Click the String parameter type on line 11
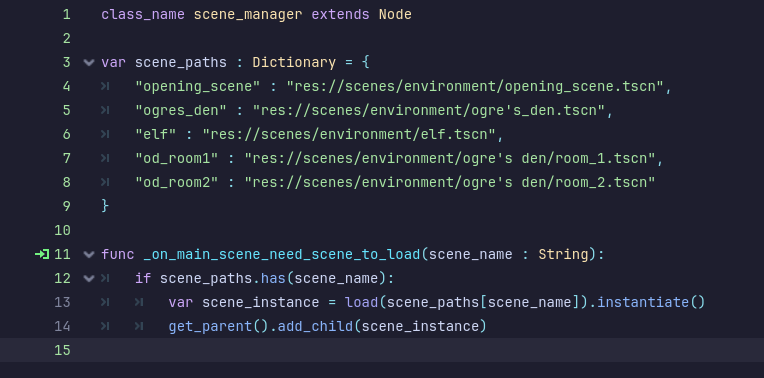The height and width of the screenshot is (378, 764). (563, 254)
